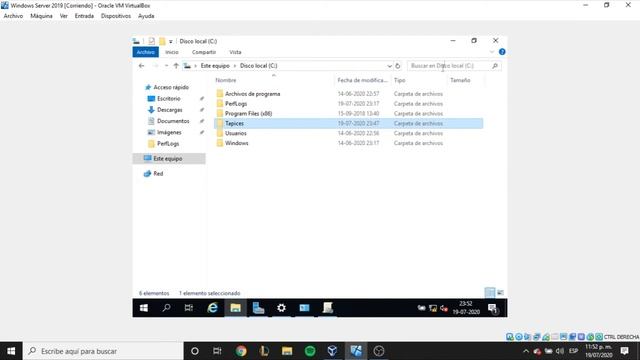Viewport: 640px width, 360px height.
Task: Open VirtualBox Dispositivos menu
Action: click(116, 16)
